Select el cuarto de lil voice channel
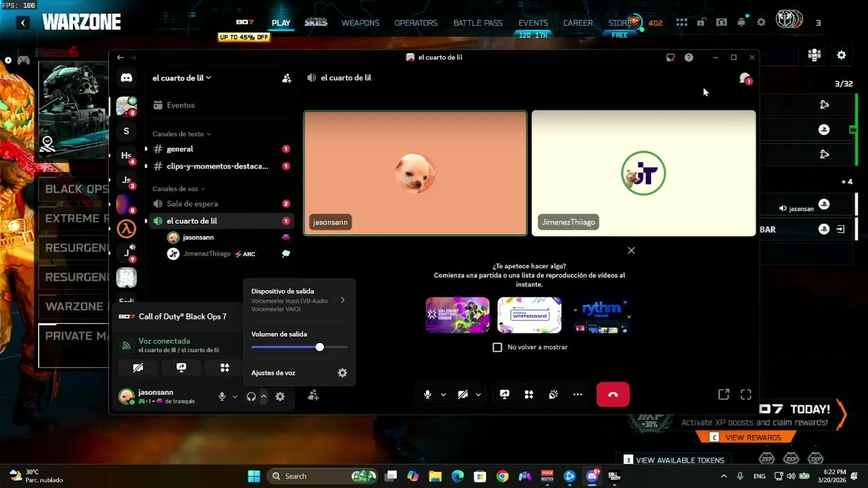The height and width of the screenshot is (488, 868). 220,221
